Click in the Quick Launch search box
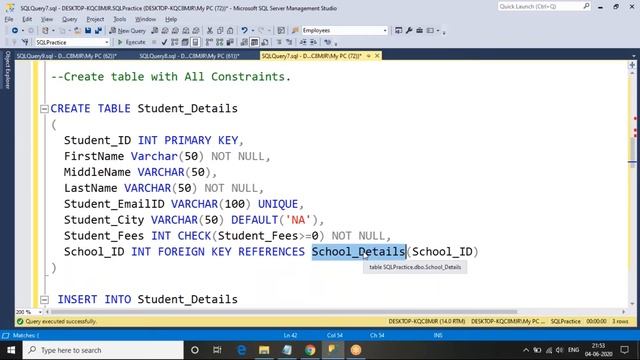Screen dimensions: 640x360 (x=544, y=7)
